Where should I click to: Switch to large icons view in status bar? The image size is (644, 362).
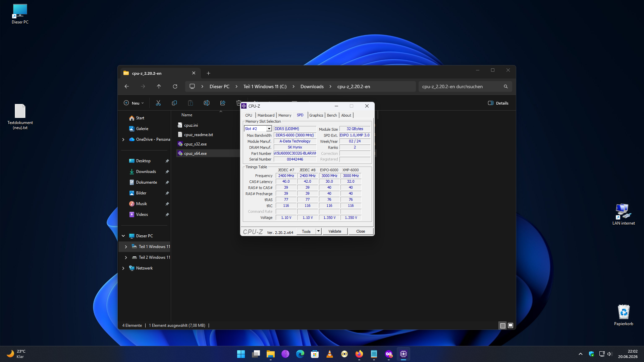point(511,325)
